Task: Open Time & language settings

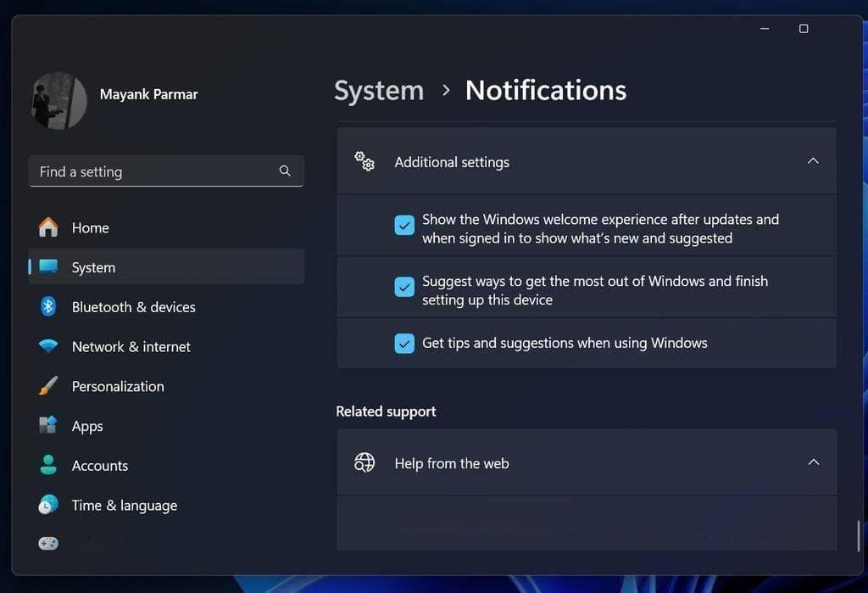Action: point(166,505)
